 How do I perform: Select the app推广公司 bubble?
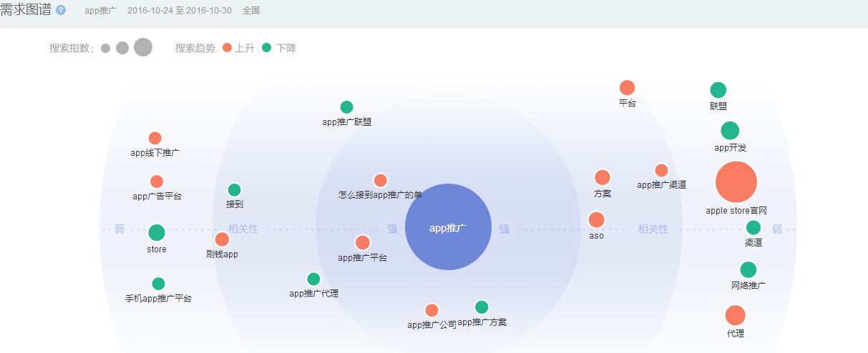(431, 310)
